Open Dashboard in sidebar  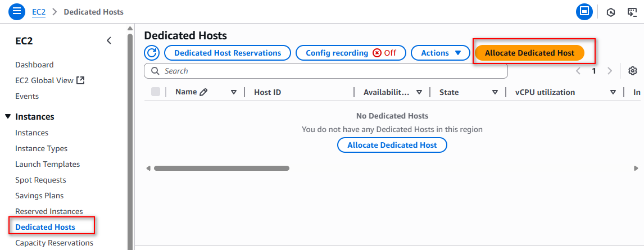click(34, 65)
